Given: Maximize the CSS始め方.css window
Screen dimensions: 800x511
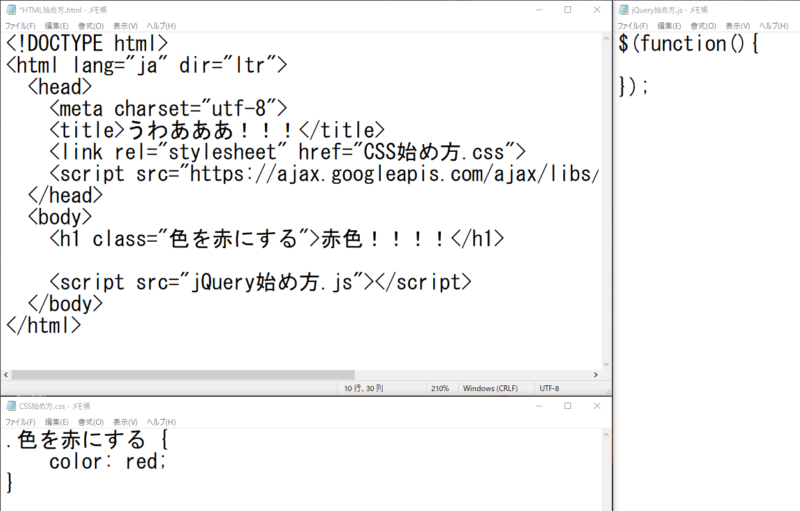Looking at the screenshot, I should 567,406.
